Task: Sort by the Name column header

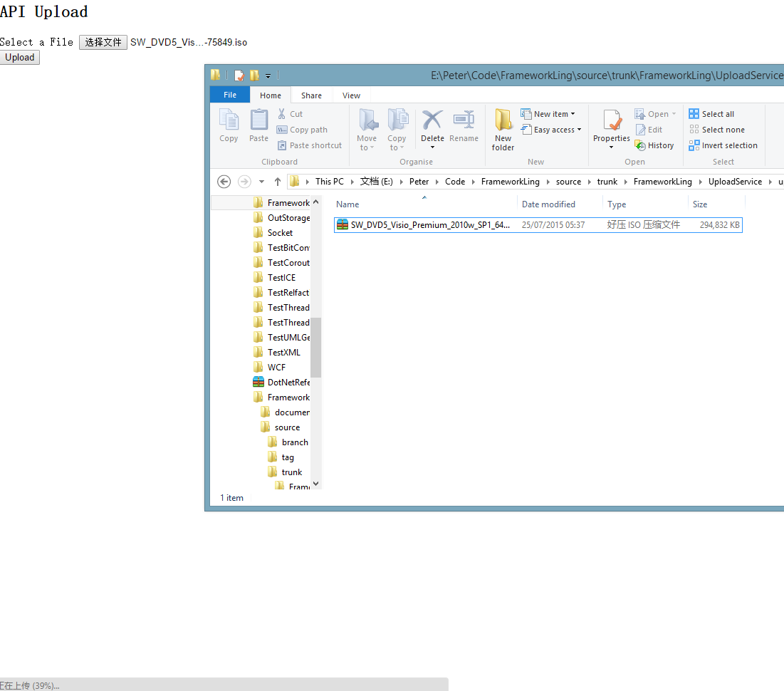Action: coord(424,204)
